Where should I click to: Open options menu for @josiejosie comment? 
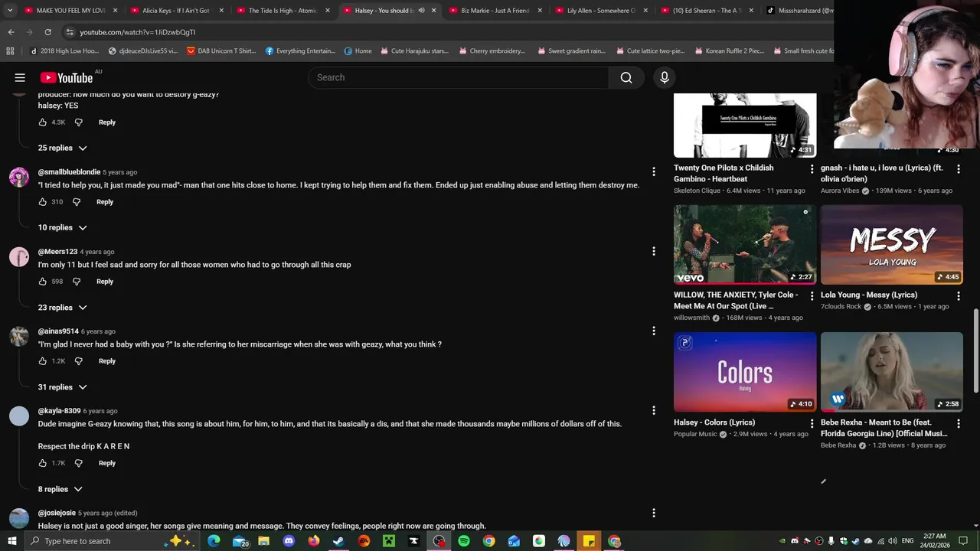pos(653,513)
